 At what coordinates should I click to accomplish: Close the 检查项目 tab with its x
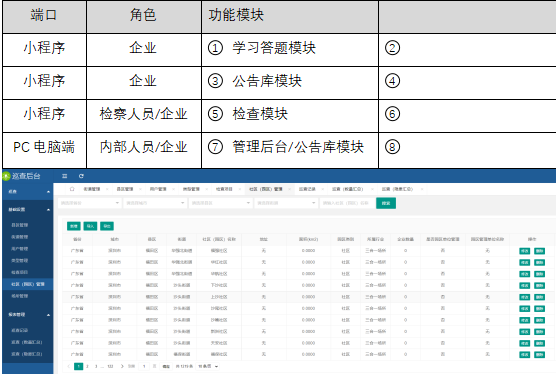pyautogui.click(x=240, y=189)
